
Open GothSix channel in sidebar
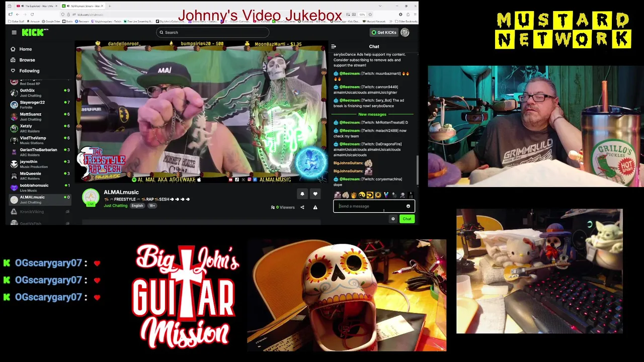(39, 93)
